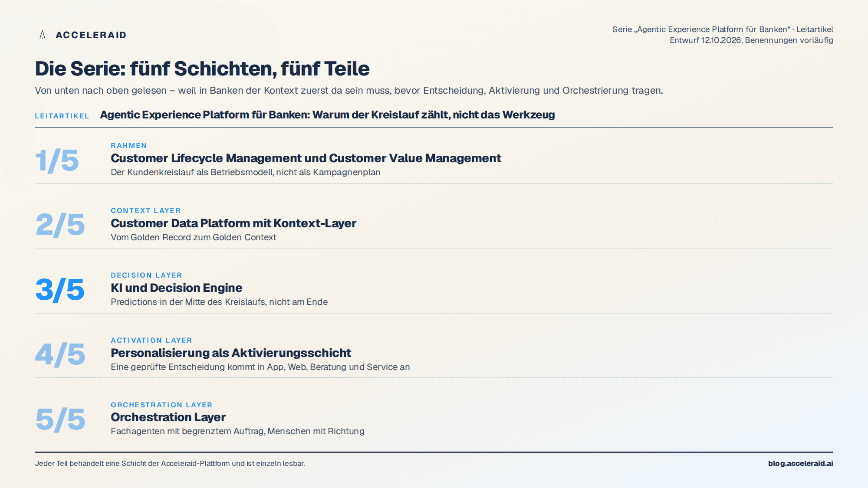Open the lead article "Agentic Experience Platform für Banken" title
Viewport: 868px width, 488px height.
pos(327,115)
